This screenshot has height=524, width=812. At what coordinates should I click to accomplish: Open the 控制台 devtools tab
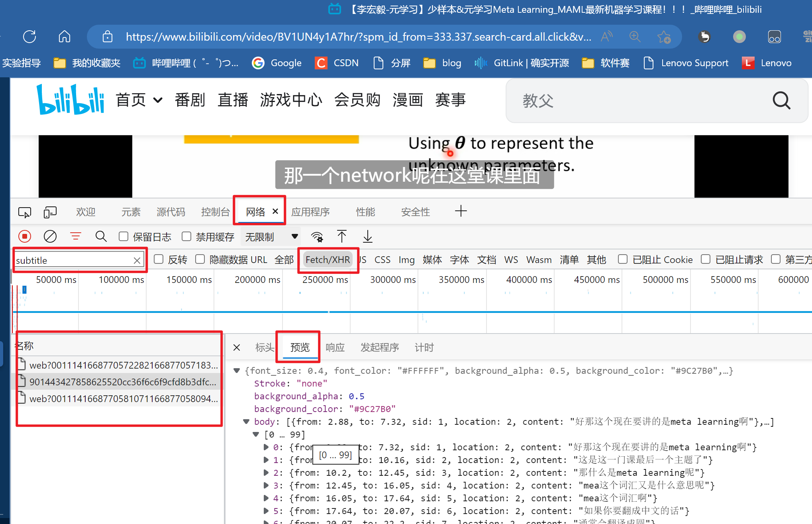click(215, 212)
